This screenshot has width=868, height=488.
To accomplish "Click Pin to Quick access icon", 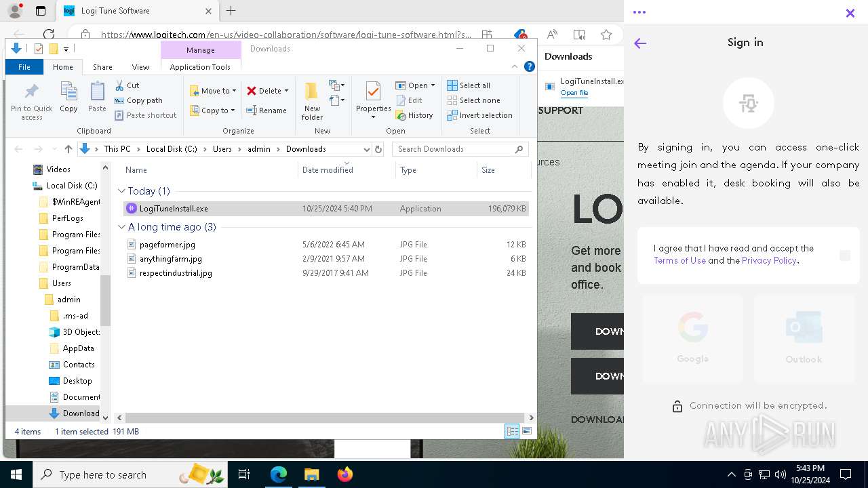I will tap(31, 102).
